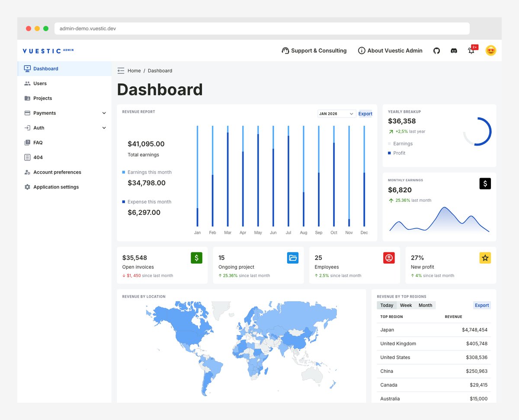Switch revenue regions view to Today
The width and height of the screenshot is (519, 420).
[387, 305]
